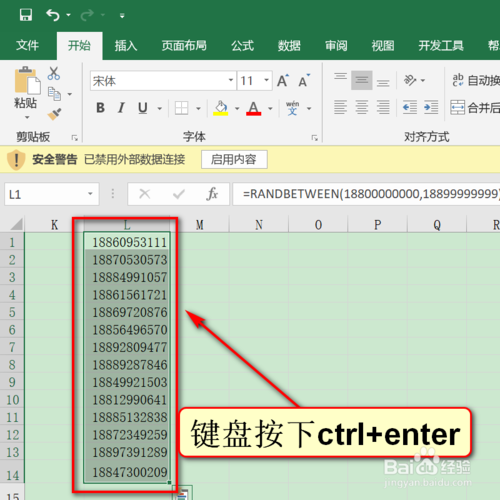Toggle Underline formatting
500x500 pixels.
click(x=143, y=108)
